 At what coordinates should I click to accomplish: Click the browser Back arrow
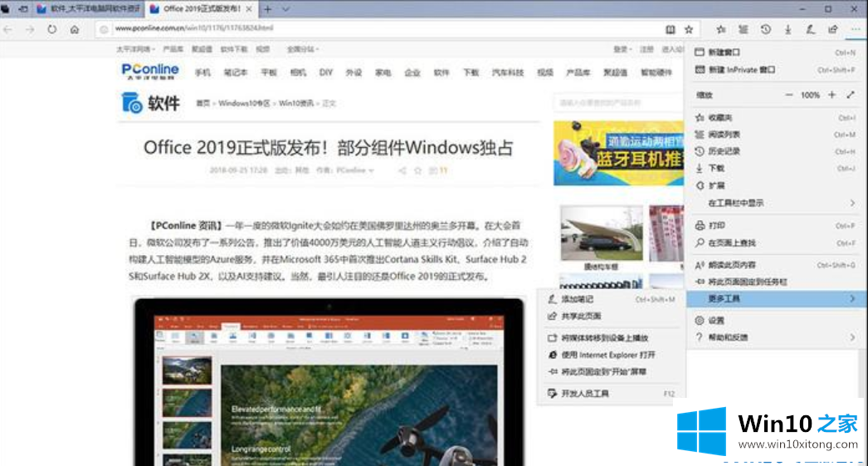point(7,29)
